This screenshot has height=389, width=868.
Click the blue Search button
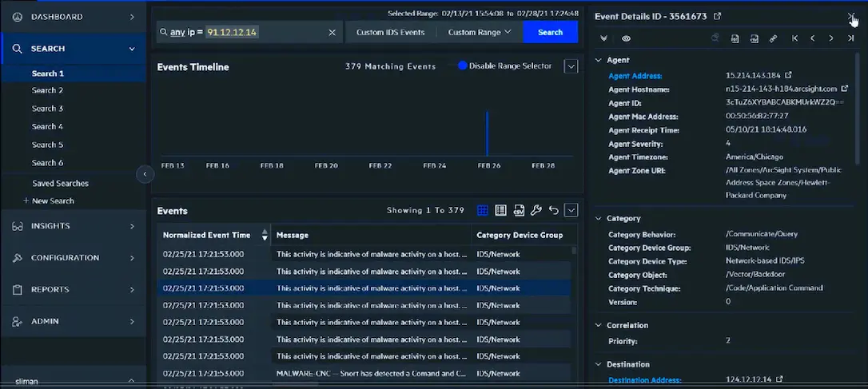550,33
